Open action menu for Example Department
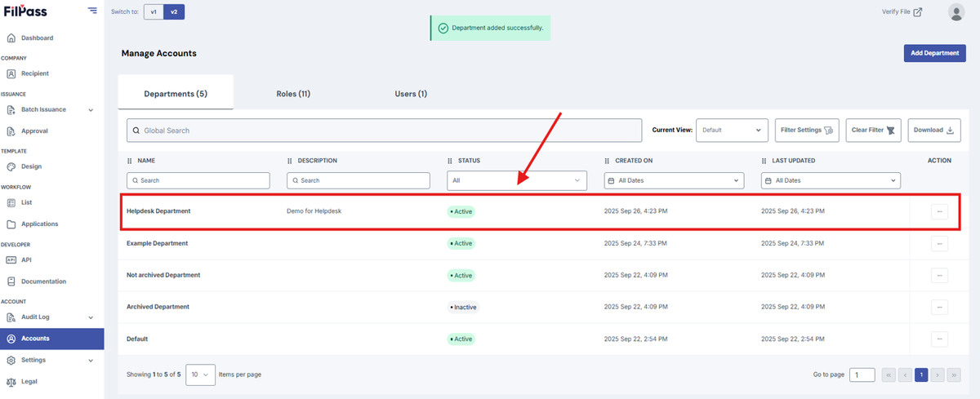980x399 pixels. pyautogui.click(x=939, y=243)
